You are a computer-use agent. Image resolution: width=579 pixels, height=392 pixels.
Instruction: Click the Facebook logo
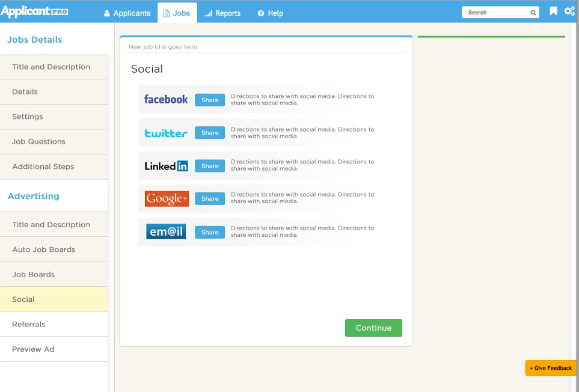tap(166, 99)
